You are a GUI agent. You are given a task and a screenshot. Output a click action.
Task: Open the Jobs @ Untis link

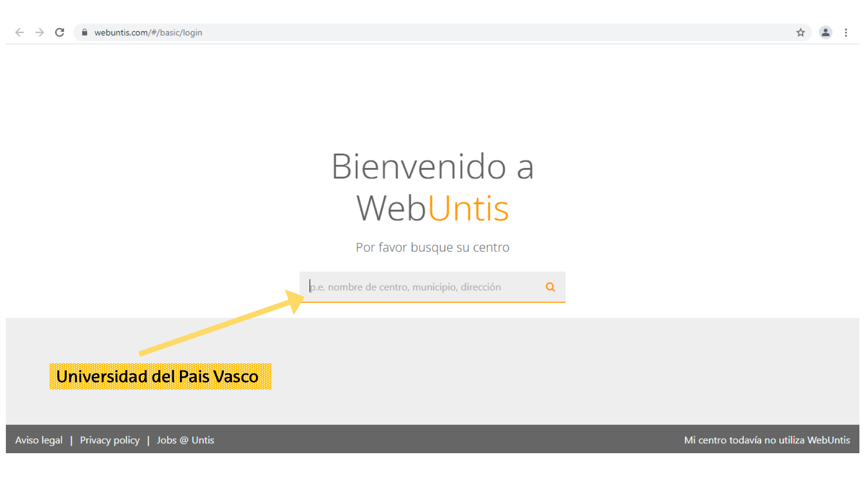[x=185, y=440]
